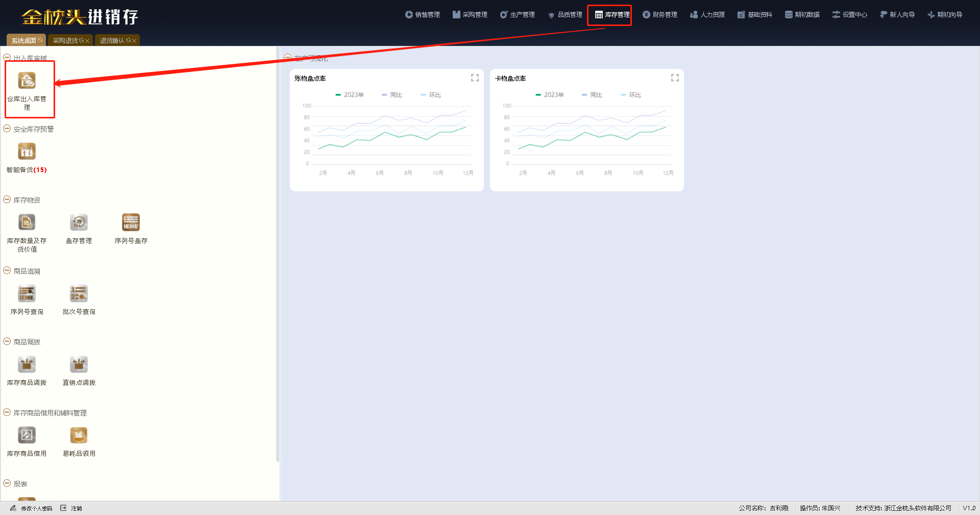Click the 注销 logout link
980x515 pixels.
tap(77, 508)
